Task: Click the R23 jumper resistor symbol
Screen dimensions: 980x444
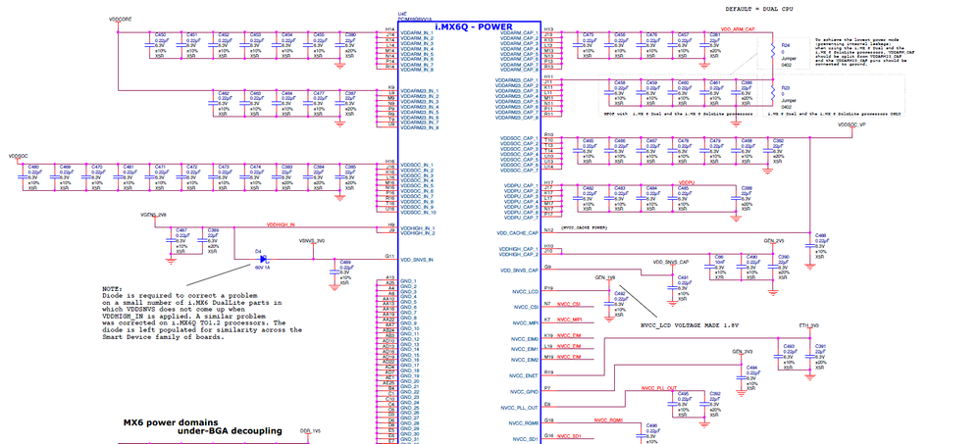Action: (x=773, y=92)
